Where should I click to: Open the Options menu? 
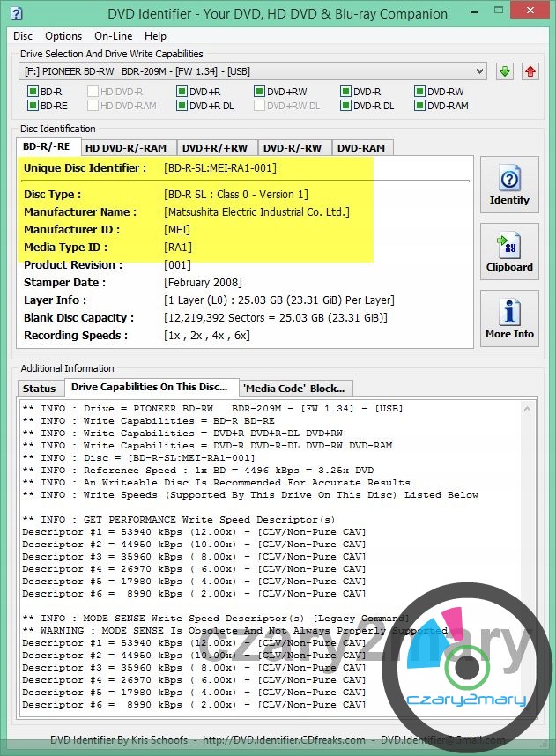coord(63,36)
